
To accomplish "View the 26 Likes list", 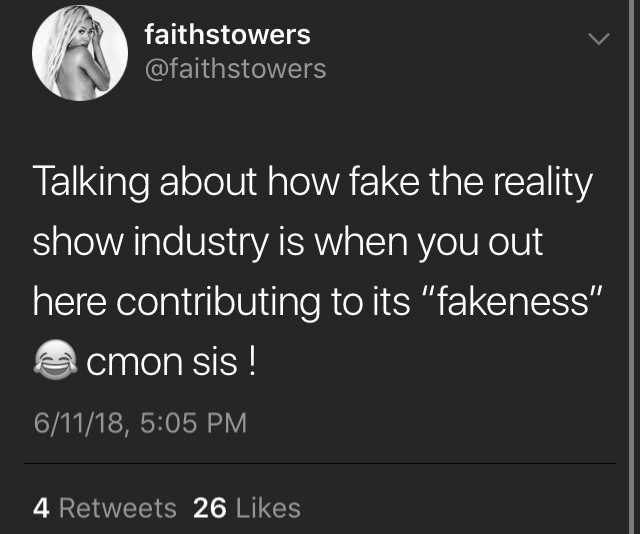I will click(x=247, y=508).
